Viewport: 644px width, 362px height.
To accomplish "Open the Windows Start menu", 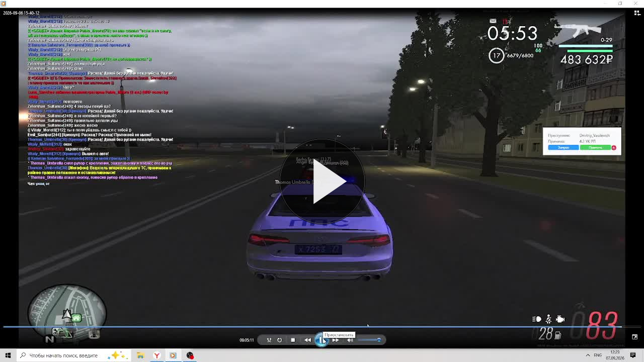I will (8, 355).
